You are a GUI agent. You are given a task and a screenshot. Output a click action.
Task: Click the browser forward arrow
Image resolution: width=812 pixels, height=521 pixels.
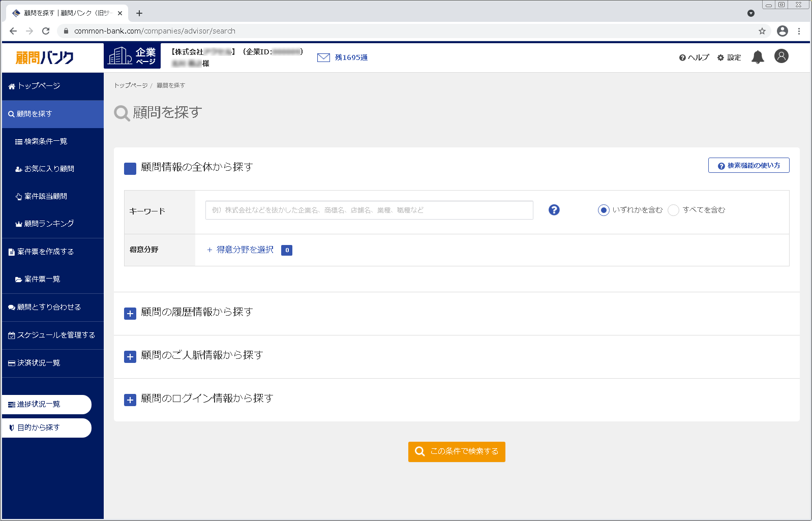pyautogui.click(x=29, y=31)
